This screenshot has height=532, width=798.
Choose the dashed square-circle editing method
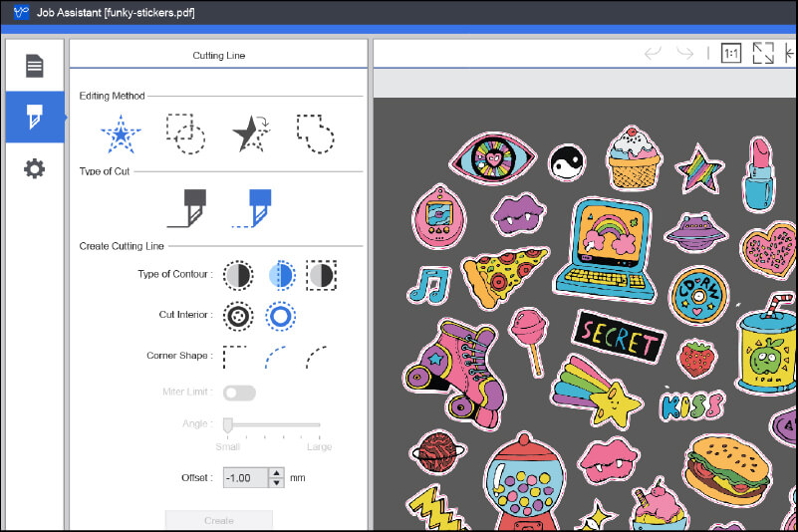pos(184,133)
